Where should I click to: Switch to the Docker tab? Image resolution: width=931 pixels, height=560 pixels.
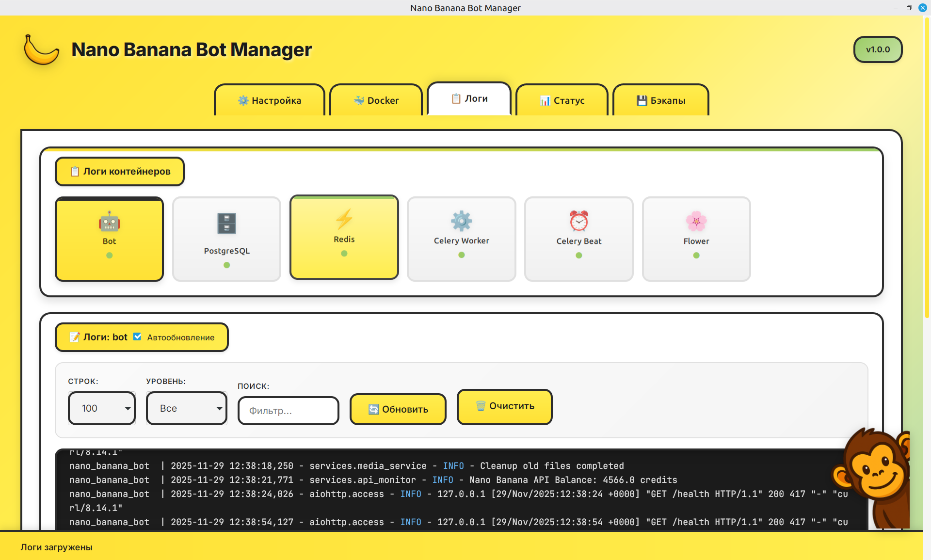click(376, 100)
